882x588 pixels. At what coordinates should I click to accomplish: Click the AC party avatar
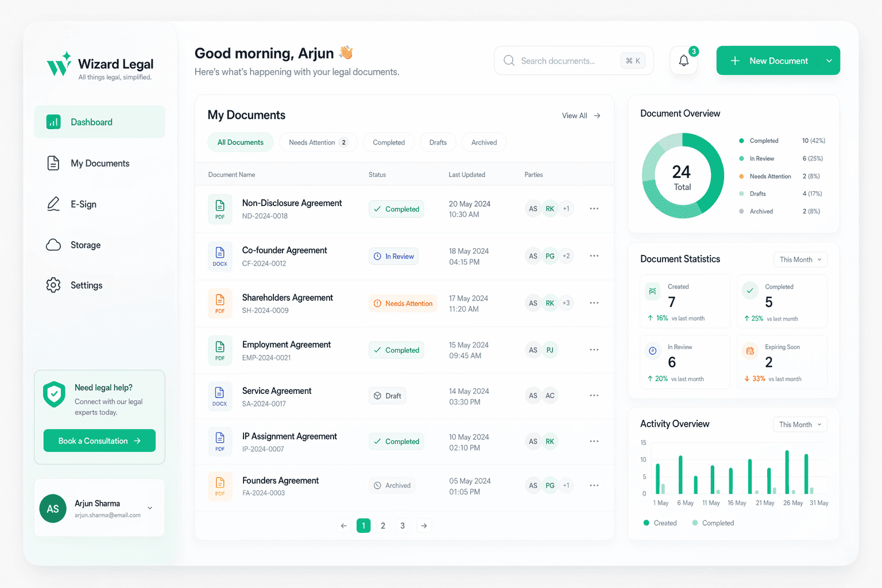coord(550,395)
